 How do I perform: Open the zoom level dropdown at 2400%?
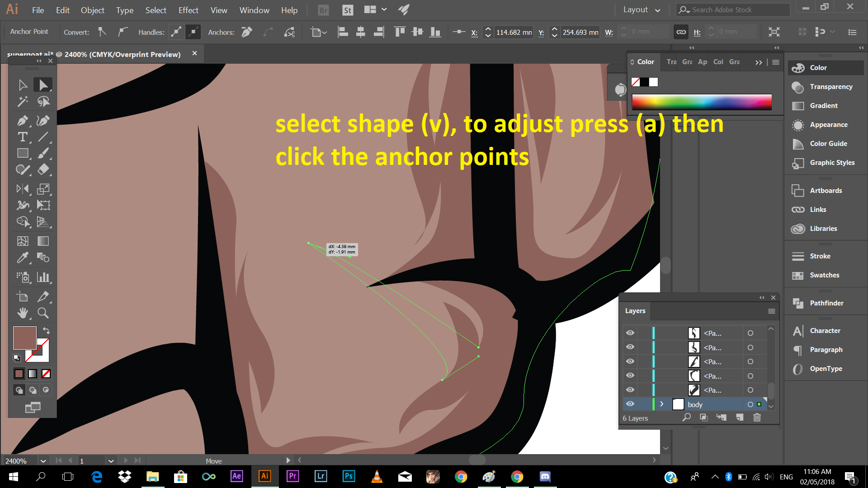[43, 461]
